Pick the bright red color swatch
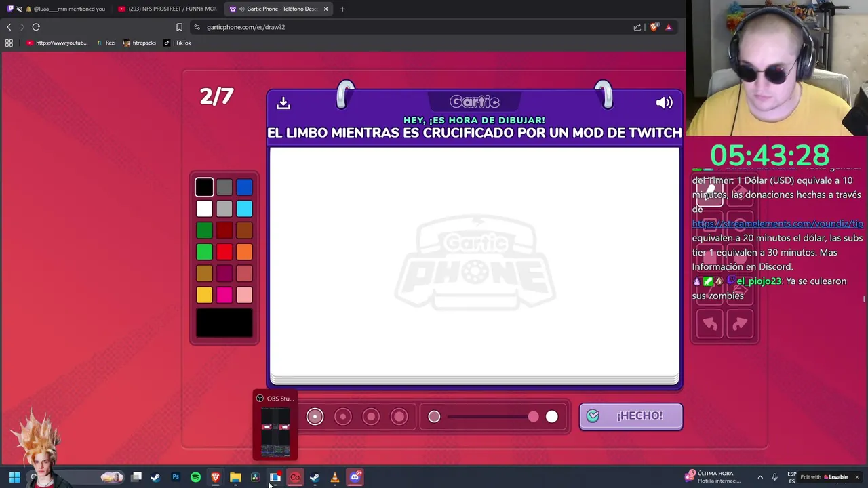The image size is (868, 488). click(x=224, y=252)
